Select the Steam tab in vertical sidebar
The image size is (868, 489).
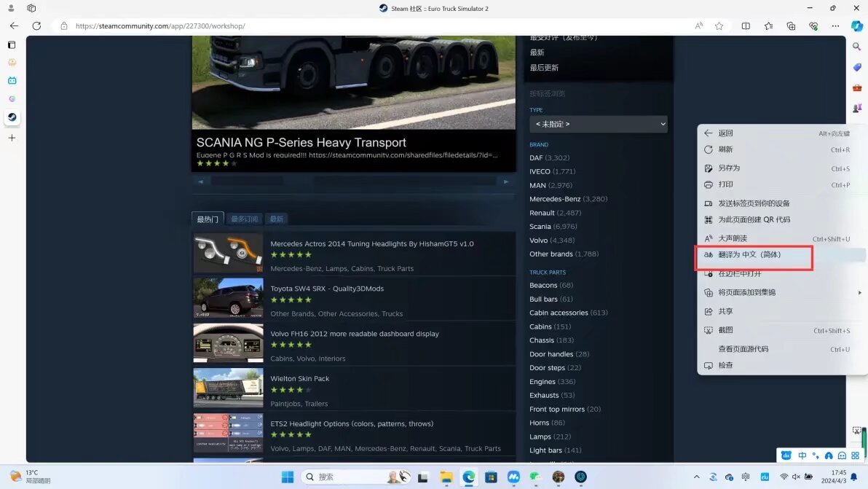tap(12, 117)
